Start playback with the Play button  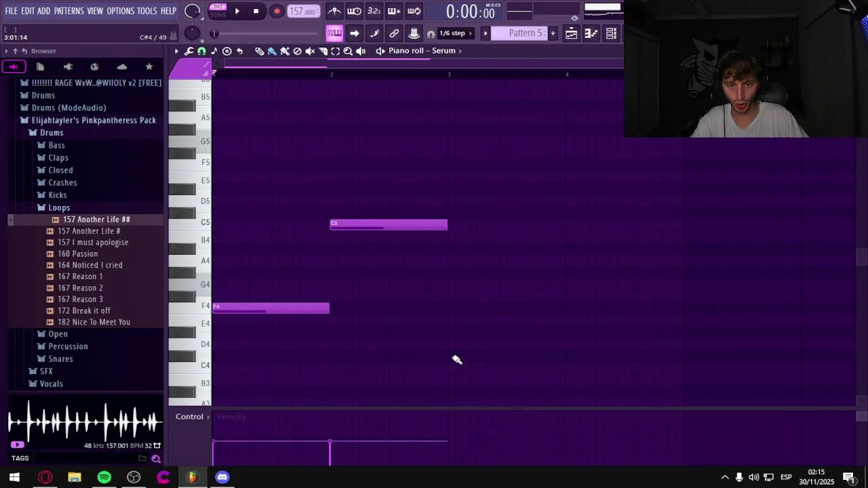(237, 11)
